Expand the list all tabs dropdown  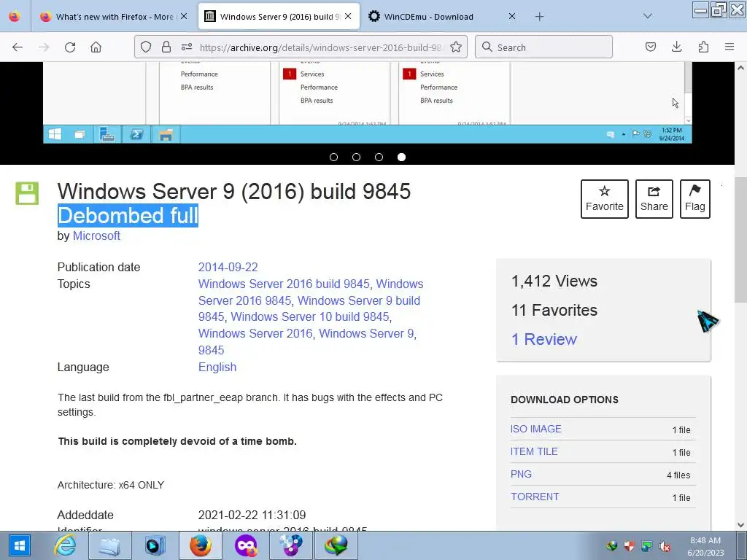(x=647, y=16)
